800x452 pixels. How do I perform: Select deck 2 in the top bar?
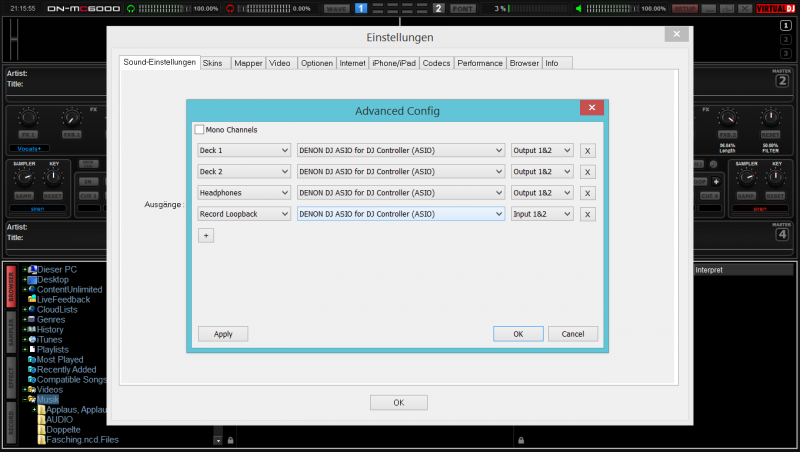[x=438, y=9]
